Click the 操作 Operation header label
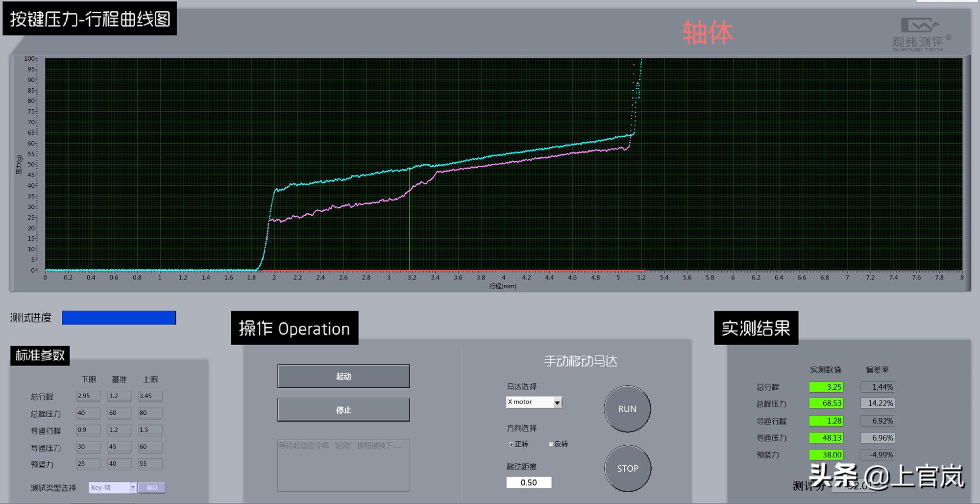The image size is (980, 504). click(294, 328)
